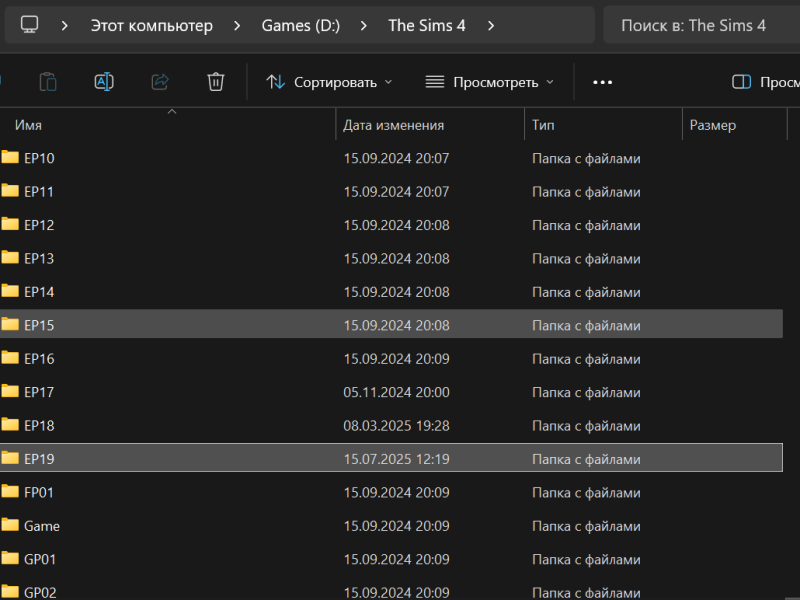800x600 pixels.
Task: Click Папка с файлами in the EP12 row
Action: 586,226
